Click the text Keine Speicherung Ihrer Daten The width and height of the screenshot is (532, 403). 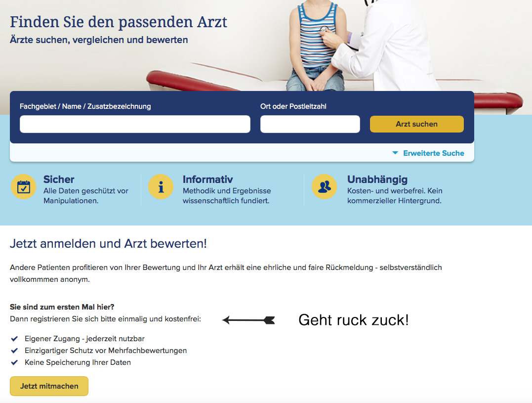pyautogui.click(x=78, y=362)
